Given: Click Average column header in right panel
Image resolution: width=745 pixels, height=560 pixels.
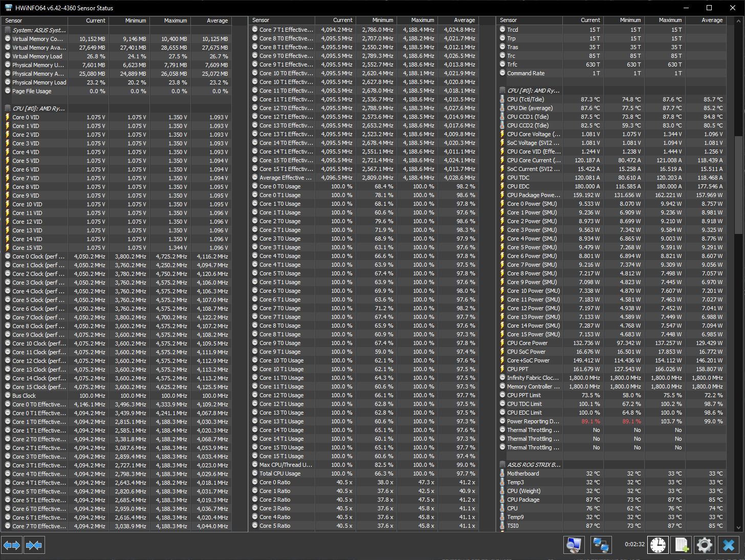Looking at the screenshot, I should pos(706,20).
